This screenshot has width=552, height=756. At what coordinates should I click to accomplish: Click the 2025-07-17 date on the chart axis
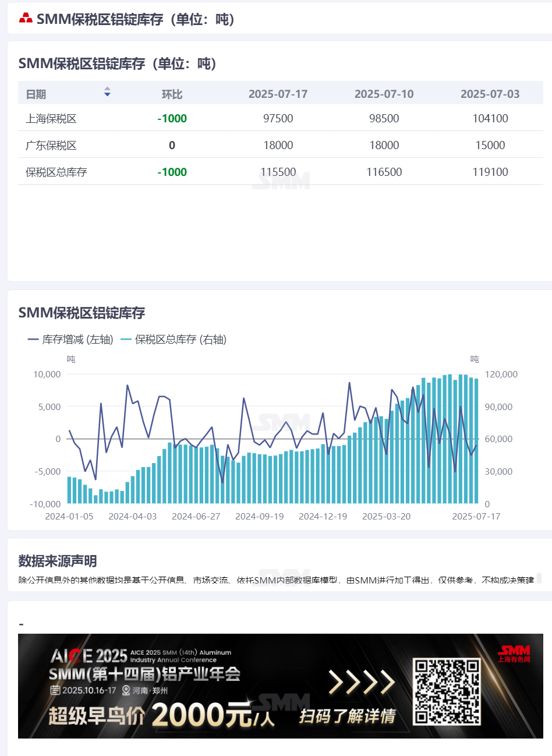point(476,517)
